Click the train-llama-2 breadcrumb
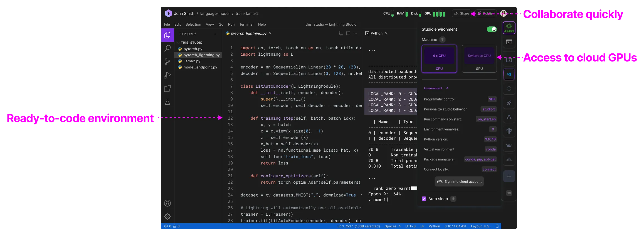644x236 pixels. [247, 13]
